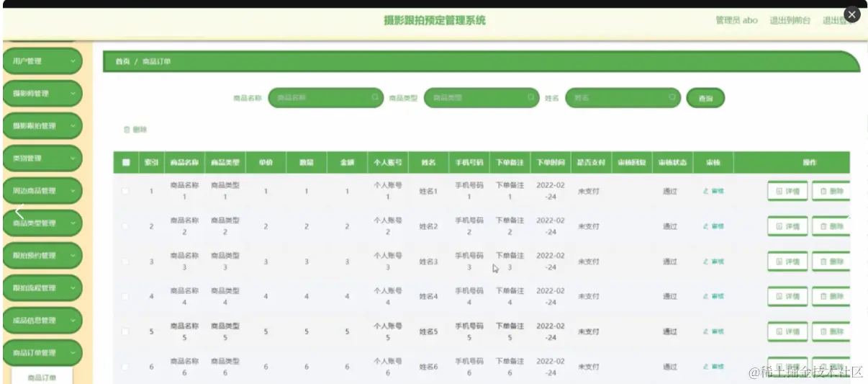
Task: Click the search icon in the 姓名 field
Action: (672, 97)
